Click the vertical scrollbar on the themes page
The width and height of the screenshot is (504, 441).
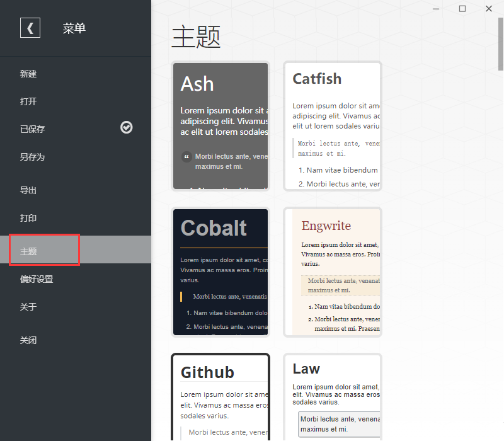tap(500, 44)
